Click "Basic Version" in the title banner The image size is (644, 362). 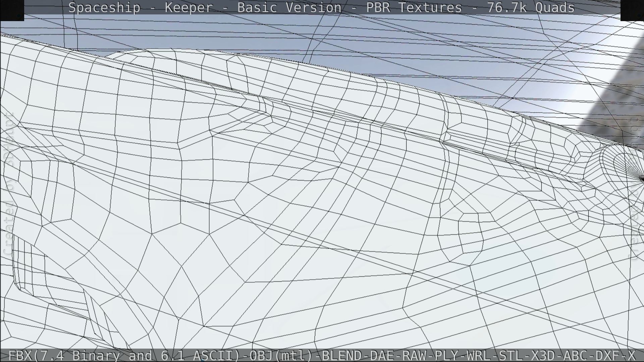290,7
